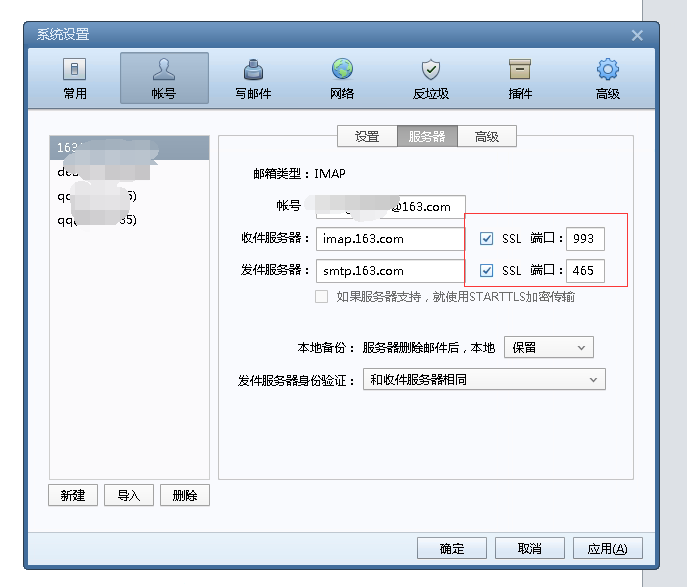Close the 系统设置 dialog with X
The image size is (687, 587).
coord(637,35)
